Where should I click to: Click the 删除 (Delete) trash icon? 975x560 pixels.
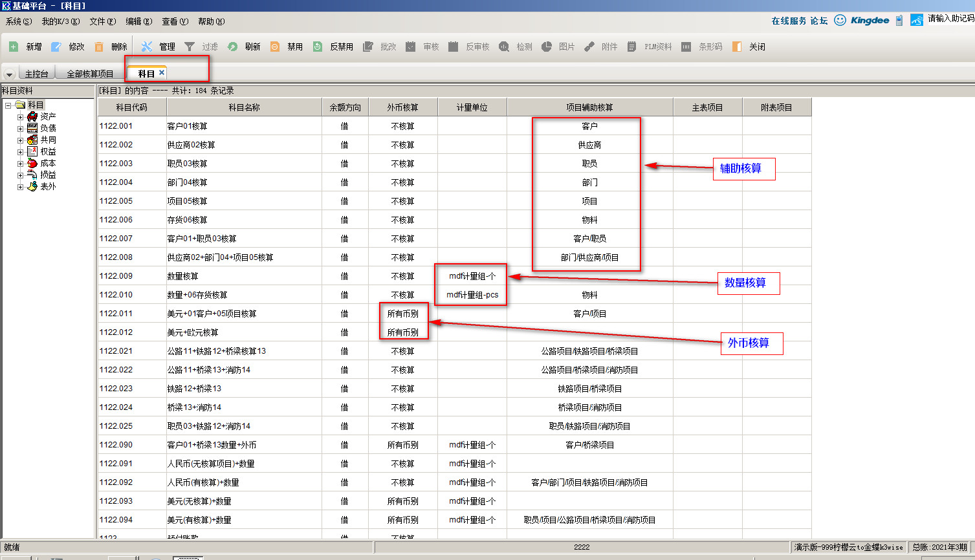coord(99,47)
